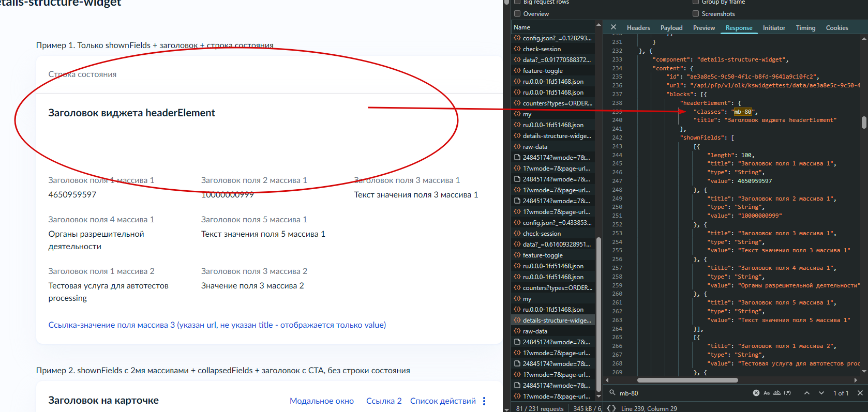This screenshot has height=412, width=868.
Task: Open the Payload tab
Action: [671, 28]
